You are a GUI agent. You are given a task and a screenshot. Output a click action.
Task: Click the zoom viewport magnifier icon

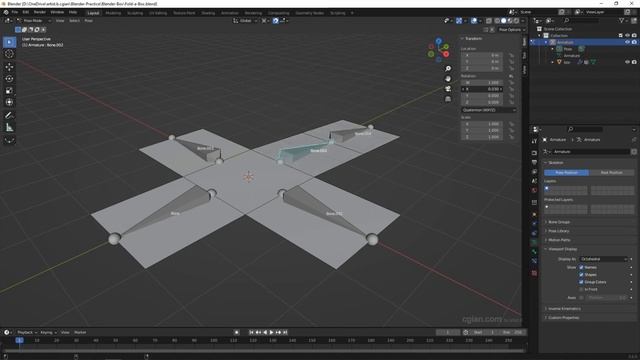448,69
